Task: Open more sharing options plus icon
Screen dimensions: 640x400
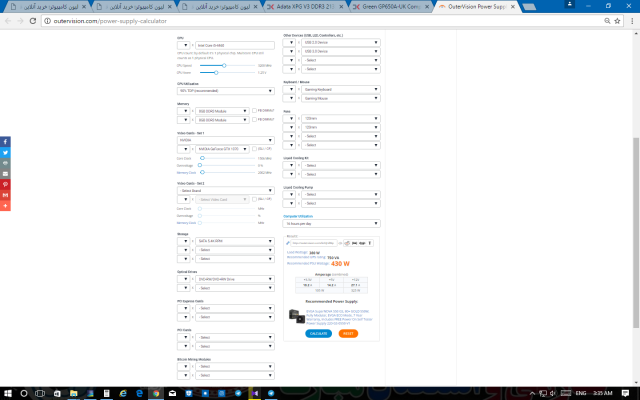Action: 5,205
